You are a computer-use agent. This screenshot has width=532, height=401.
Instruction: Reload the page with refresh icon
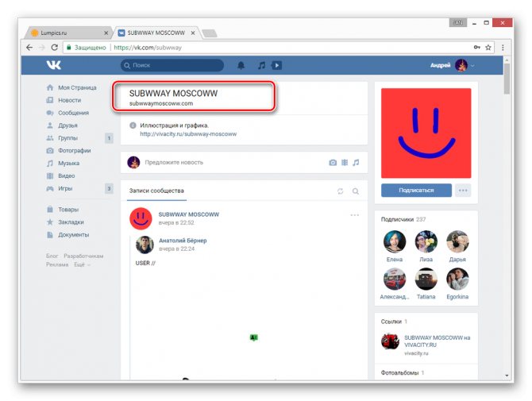(54, 48)
